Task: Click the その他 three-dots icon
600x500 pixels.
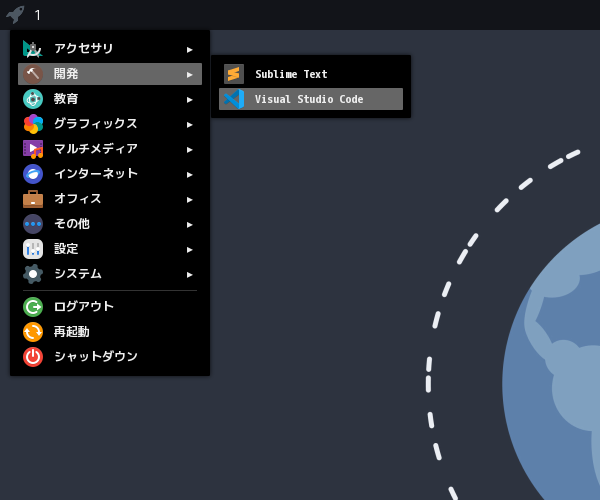Action: 33,224
